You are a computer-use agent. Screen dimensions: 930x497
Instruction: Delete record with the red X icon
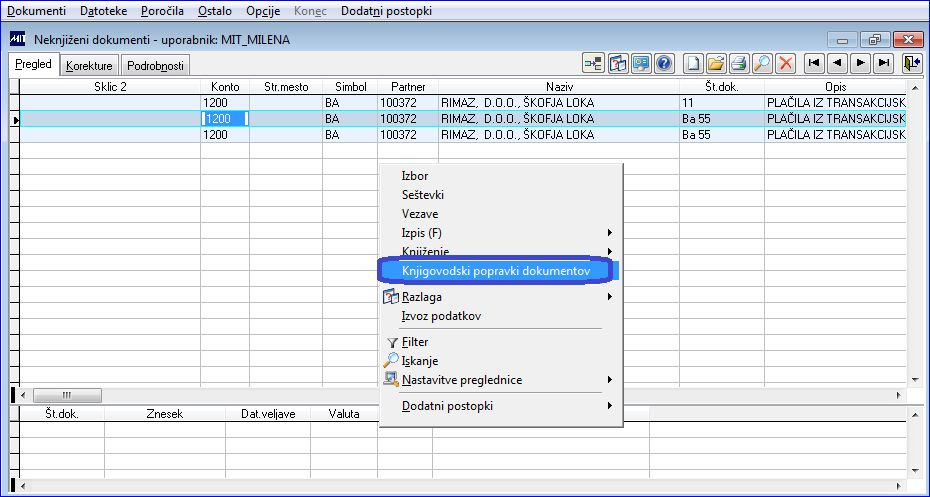(785, 63)
